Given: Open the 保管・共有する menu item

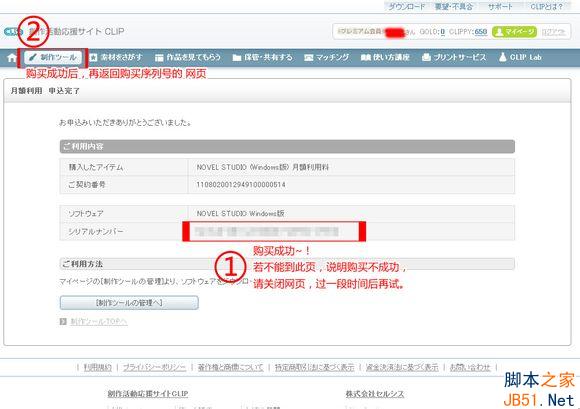Looking at the screenshot, I should click(263, 57).
